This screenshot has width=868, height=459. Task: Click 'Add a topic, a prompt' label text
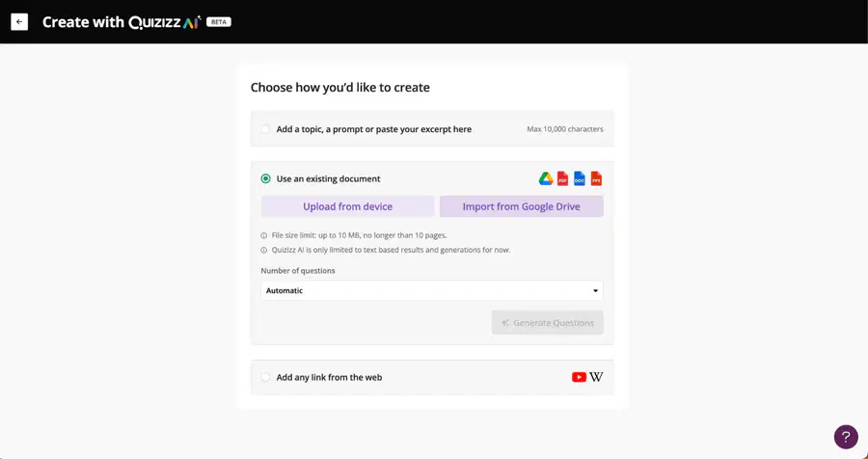[374, 129]
